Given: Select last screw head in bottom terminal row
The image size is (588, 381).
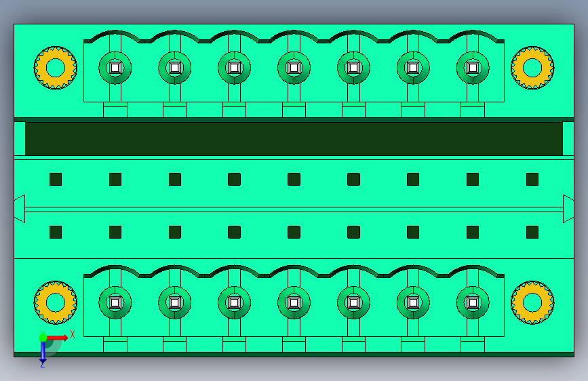Looking at the screenshot, I should pos(473,302).
